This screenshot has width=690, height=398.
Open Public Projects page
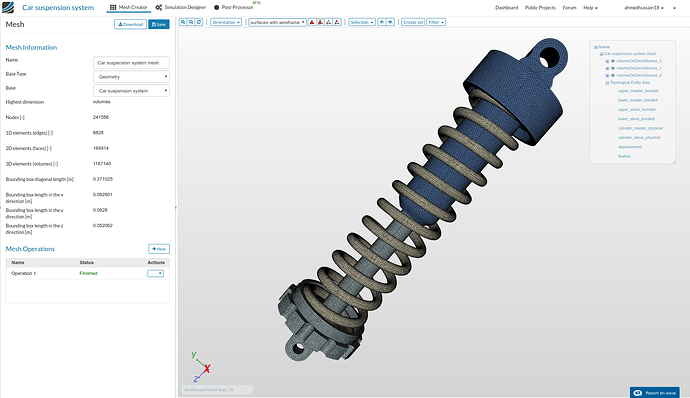click(x=540, y=7)
